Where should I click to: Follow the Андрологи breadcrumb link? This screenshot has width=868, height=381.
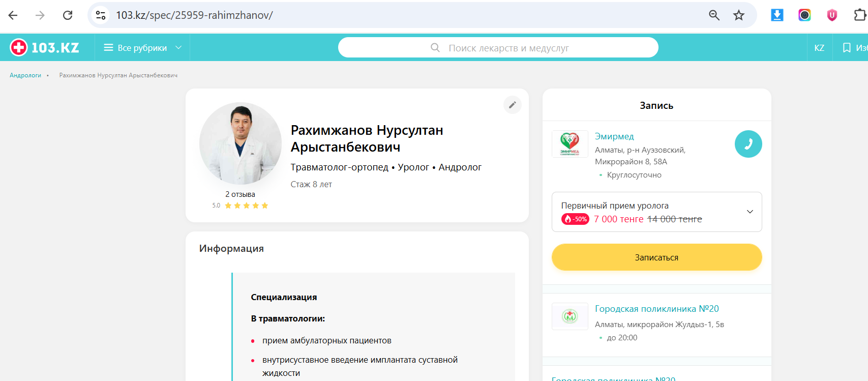click(25, 75)
